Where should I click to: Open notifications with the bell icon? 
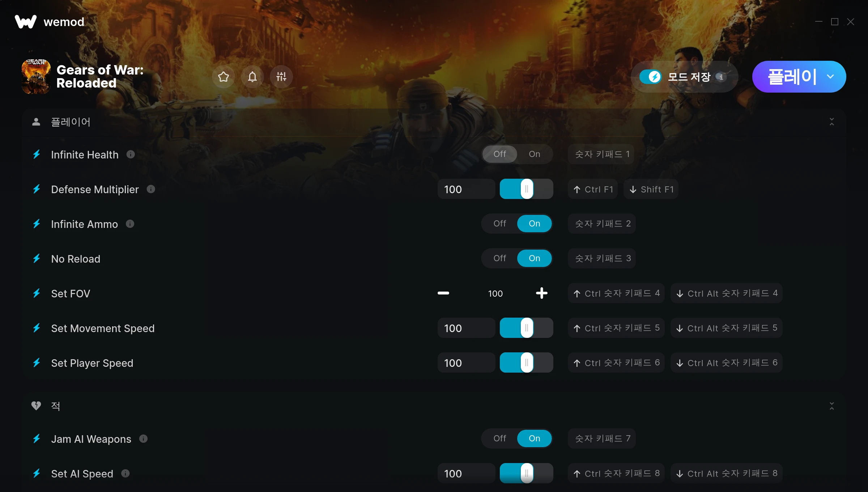(252, 77)
